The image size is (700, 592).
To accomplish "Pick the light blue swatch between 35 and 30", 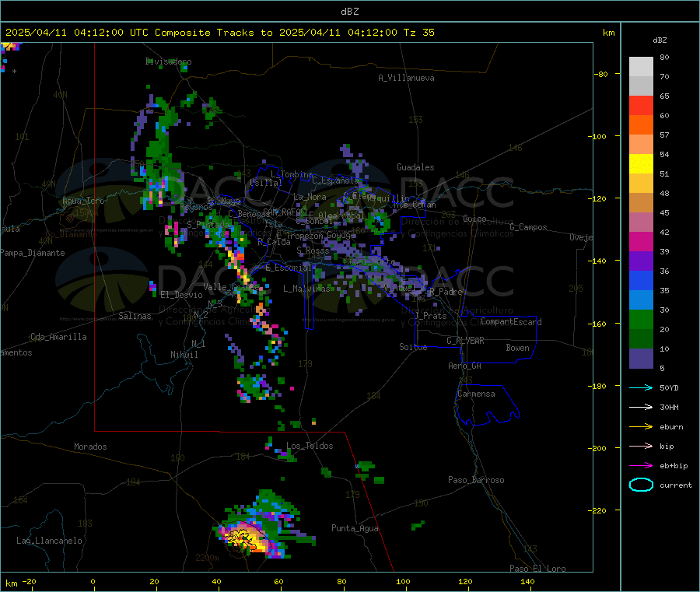I will pyautogui.click(x=641, y=300).
